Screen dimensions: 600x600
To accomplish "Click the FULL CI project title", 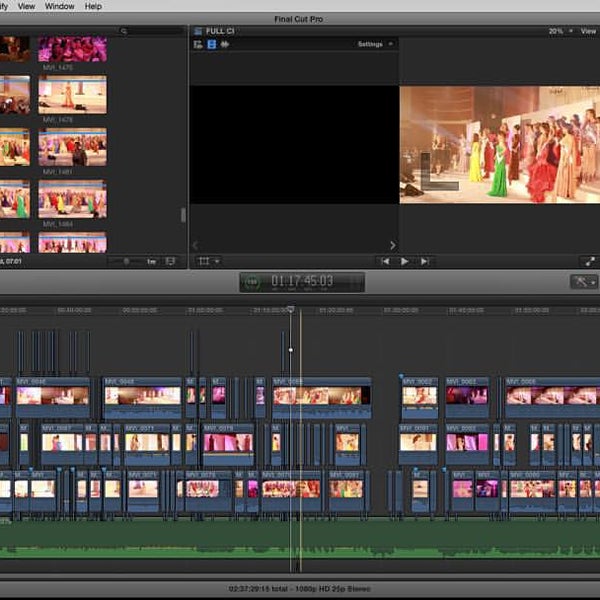I will tap(220, 31).
